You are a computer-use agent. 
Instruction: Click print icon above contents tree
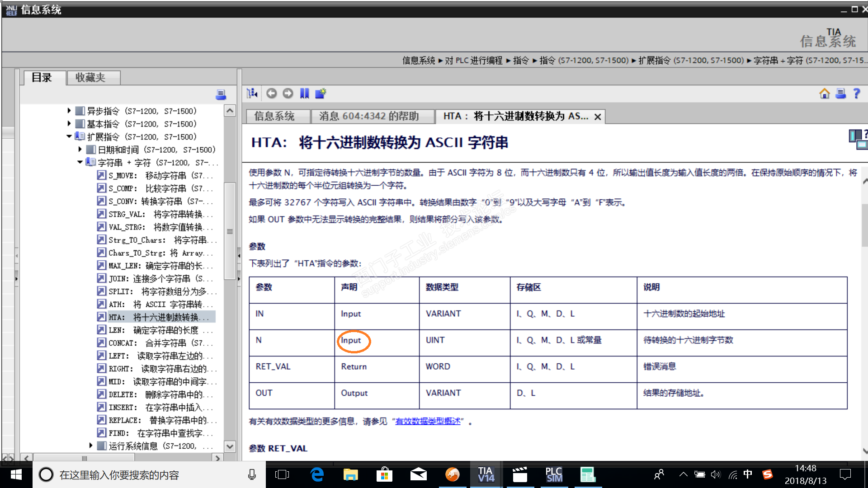(221, 94)
